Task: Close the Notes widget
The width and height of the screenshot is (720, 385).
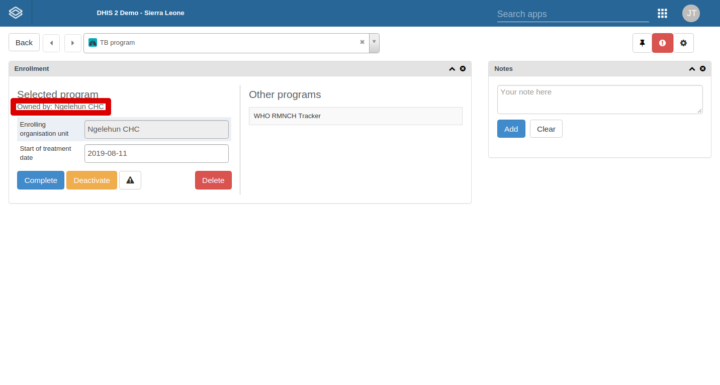Action: coord(703,68)
